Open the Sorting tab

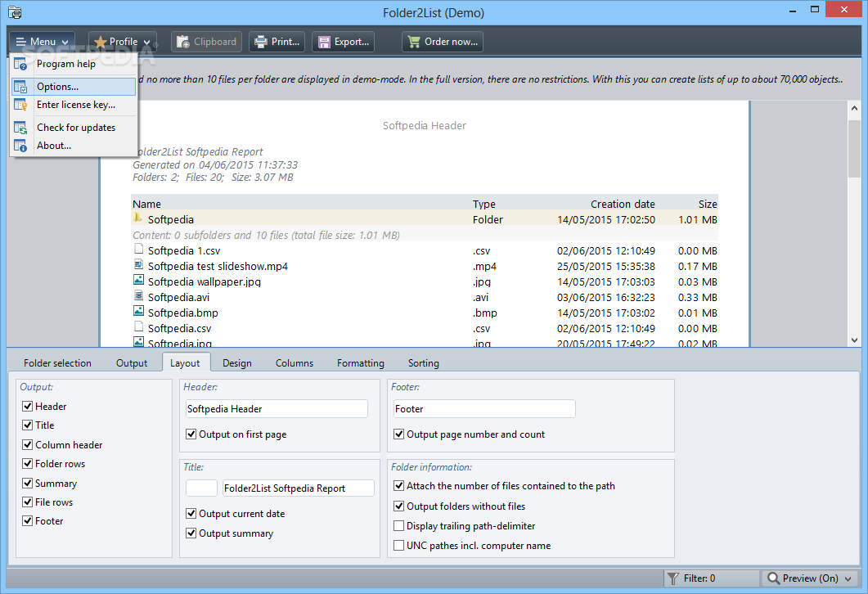(x=424, y=363)
